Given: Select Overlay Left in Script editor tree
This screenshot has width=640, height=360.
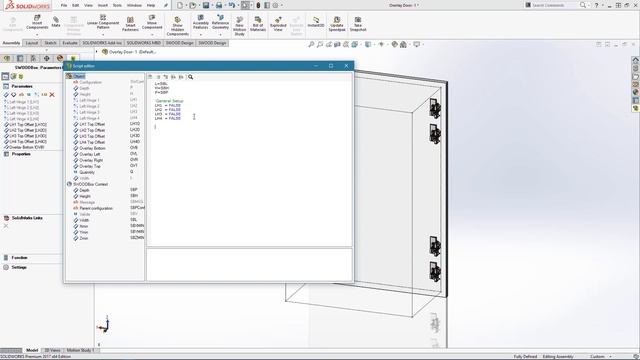Looking at the screenshot, I should pyautogui.click(x=90, y=154).
